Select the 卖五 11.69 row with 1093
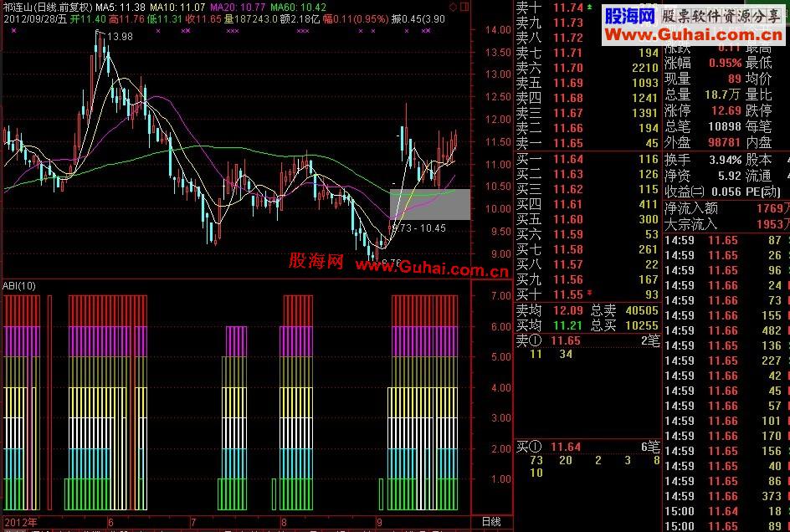Screen dimensions: 790x532 [587, 83]
